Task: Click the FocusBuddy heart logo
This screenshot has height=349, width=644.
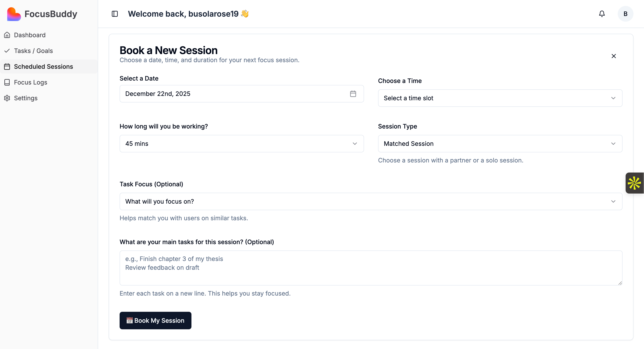Action: [x=14, y=14]
